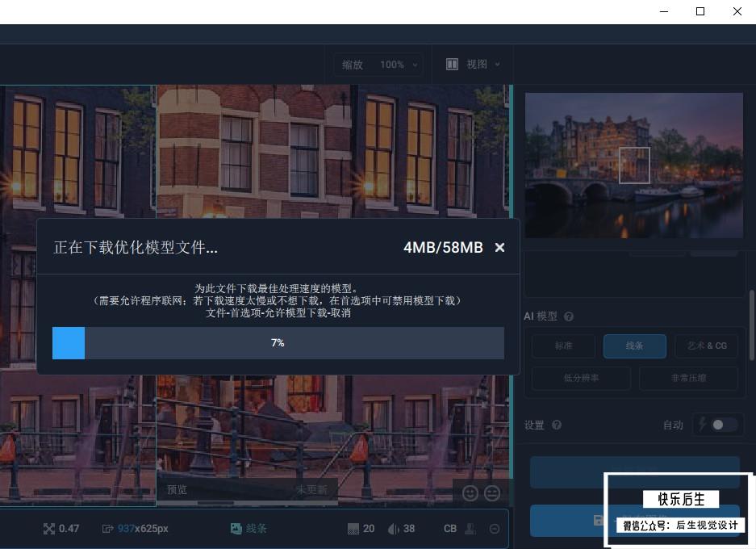Screen dimensions: 756x549
Task: Close the model download dialog
Action: click(x=499, y=248)
